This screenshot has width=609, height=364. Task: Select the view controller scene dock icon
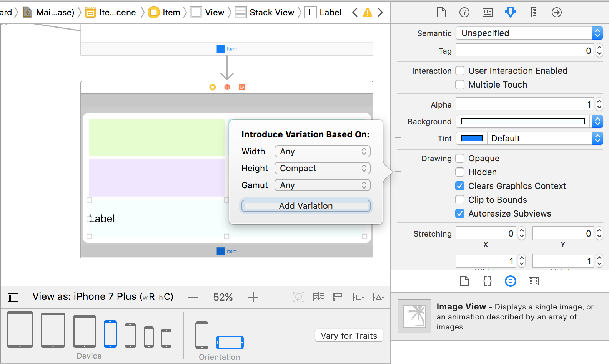pyautogui.click(x=213, y=87)
